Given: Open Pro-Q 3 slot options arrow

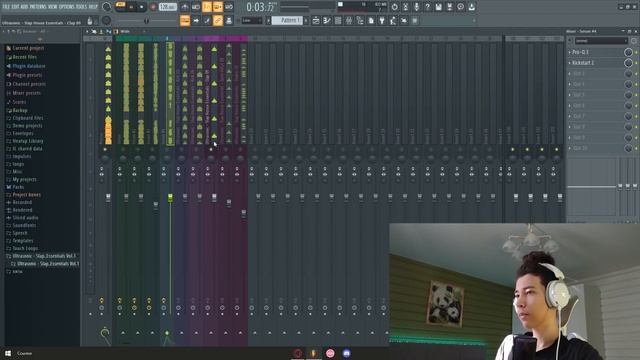Looking at the screenshot, I should (x=570, y=52).
